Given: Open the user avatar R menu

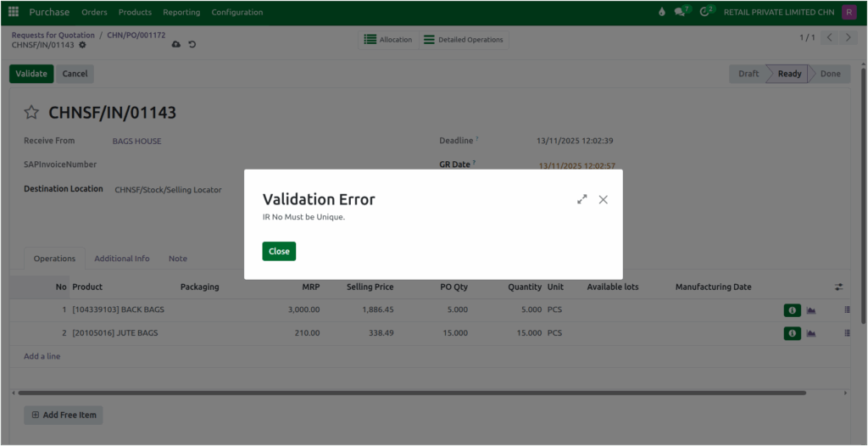Looking at the screenshot, I should 849,12.
